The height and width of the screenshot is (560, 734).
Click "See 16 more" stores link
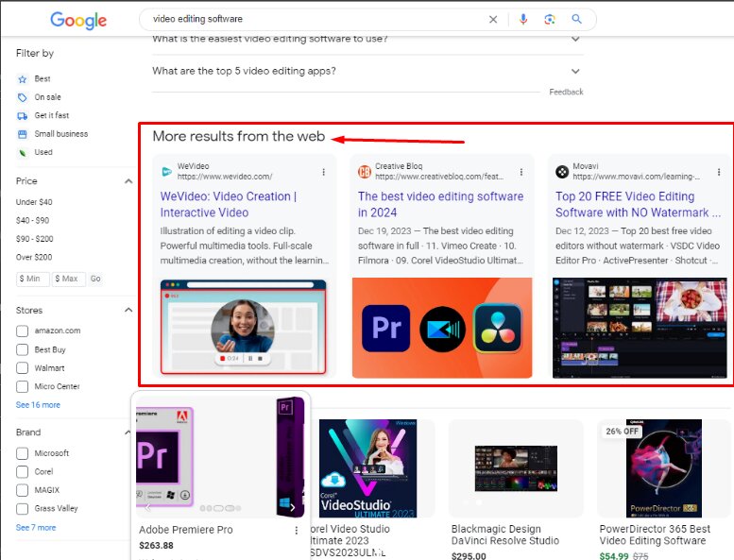click(x=38, y=405)
